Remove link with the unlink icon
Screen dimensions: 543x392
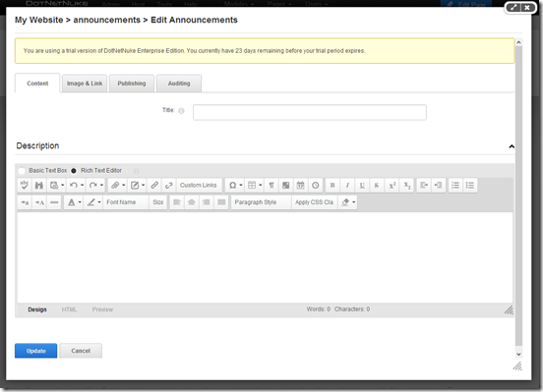click(169, 185)
